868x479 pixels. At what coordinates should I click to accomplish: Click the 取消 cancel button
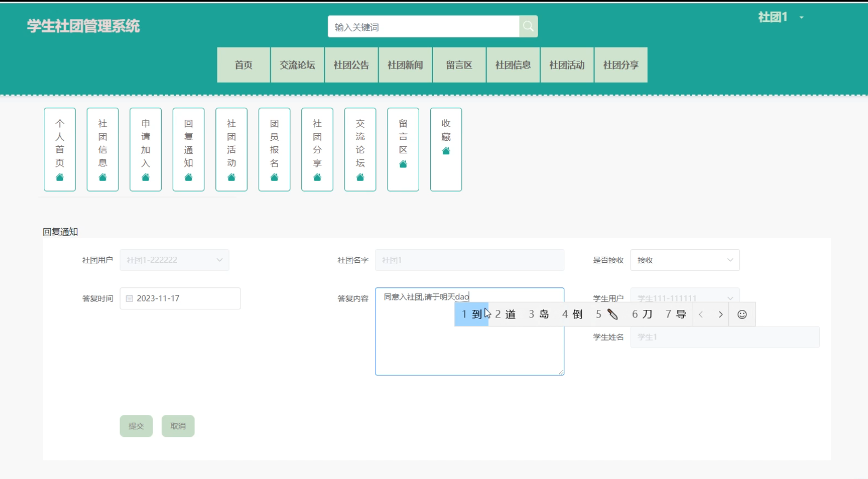click(x=178, y=426)
